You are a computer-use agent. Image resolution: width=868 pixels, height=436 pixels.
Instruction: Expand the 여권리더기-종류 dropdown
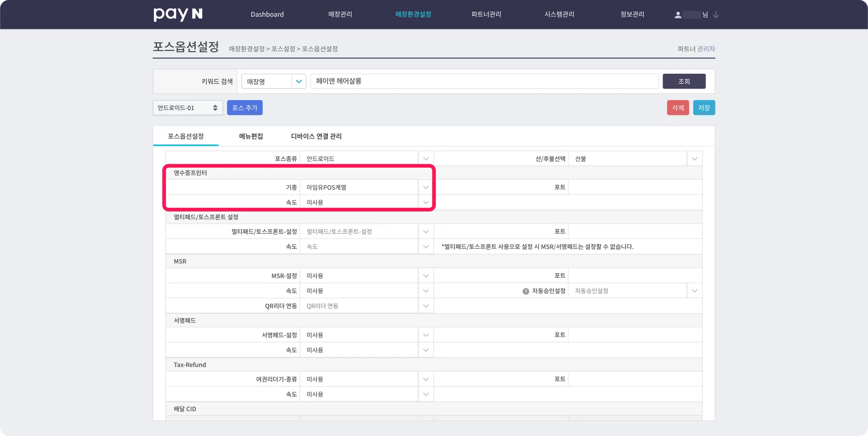point(426,379)
